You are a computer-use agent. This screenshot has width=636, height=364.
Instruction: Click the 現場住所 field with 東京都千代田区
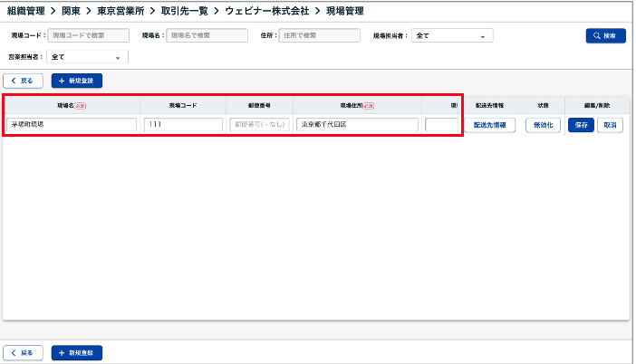pos(357,125)
